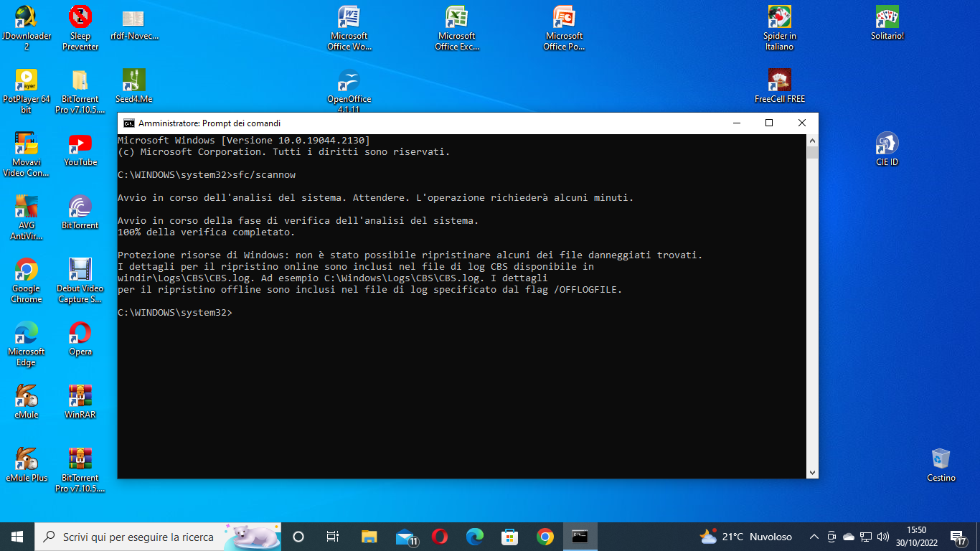Select the Google Chrome desktop shortcut

click(27, 281)
